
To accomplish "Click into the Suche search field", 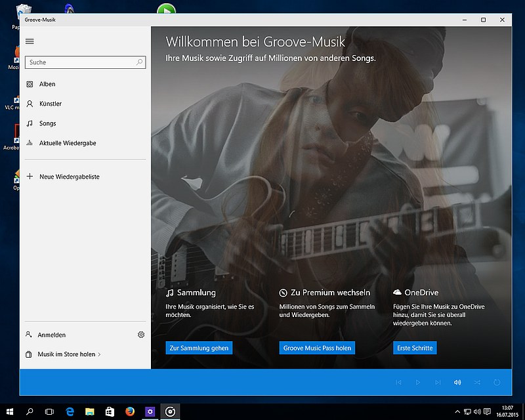I will tap(85, 62).
